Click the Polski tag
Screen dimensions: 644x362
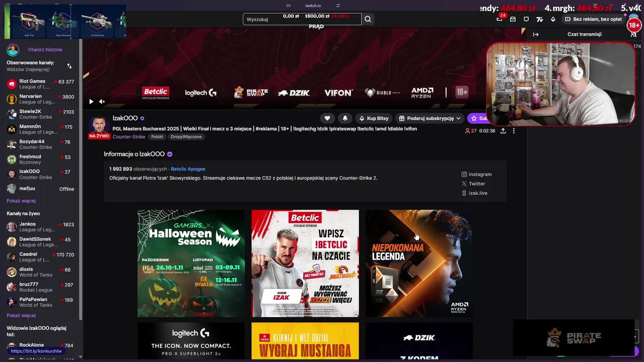click(x=157, y=137)
